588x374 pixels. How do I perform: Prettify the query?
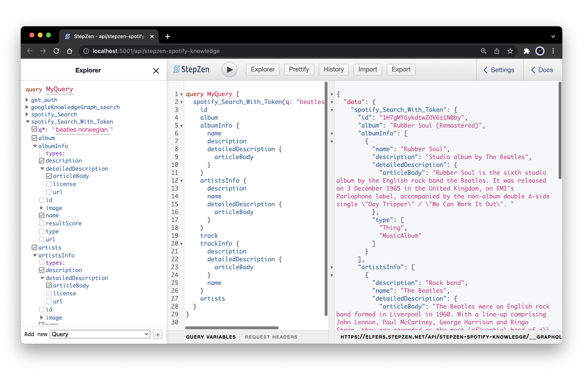pyautogui.click(x=299, y=70)
